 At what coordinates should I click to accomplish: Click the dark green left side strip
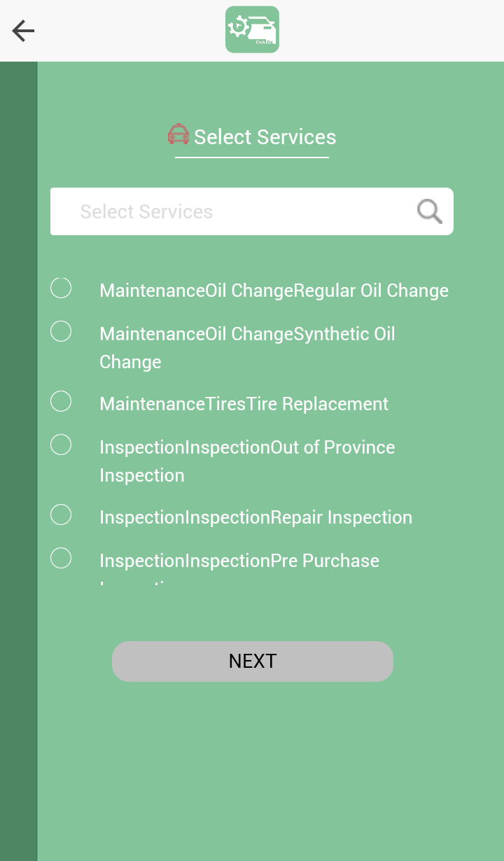pos(18,455)
